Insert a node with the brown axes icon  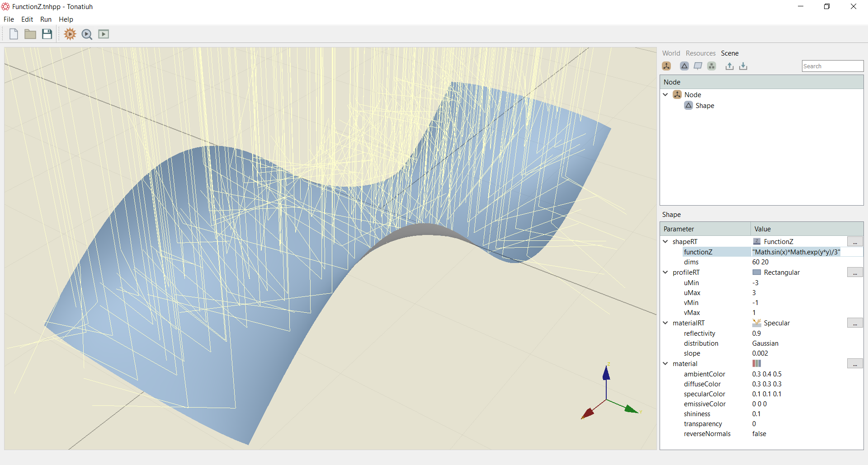click(x=666, y=66)
